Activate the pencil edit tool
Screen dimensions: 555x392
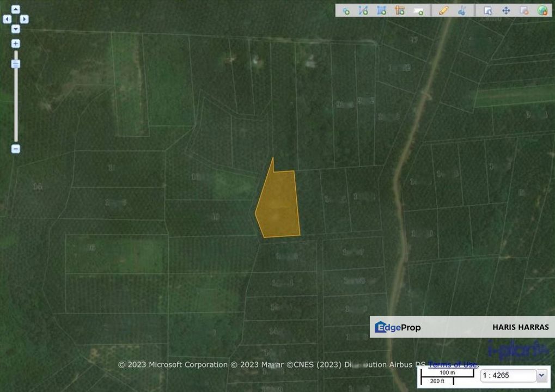point(443,10)
